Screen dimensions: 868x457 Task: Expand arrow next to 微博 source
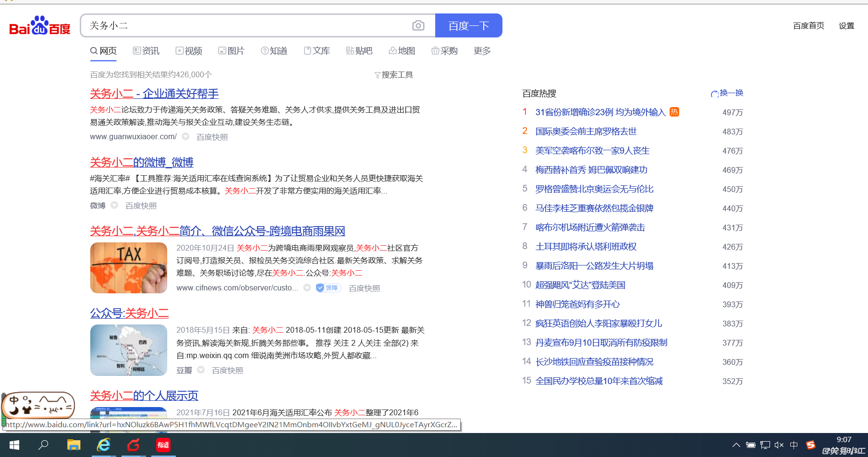point(114,205)
